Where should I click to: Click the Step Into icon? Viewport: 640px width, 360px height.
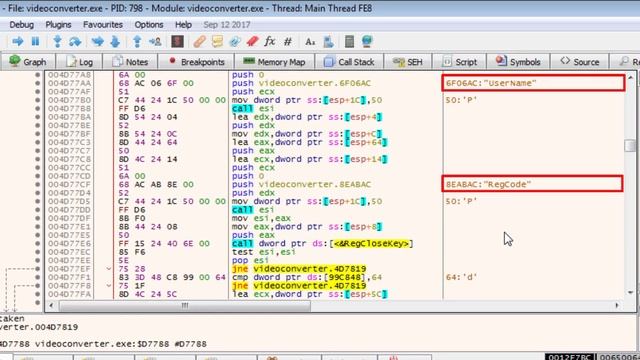coord(58,41)
